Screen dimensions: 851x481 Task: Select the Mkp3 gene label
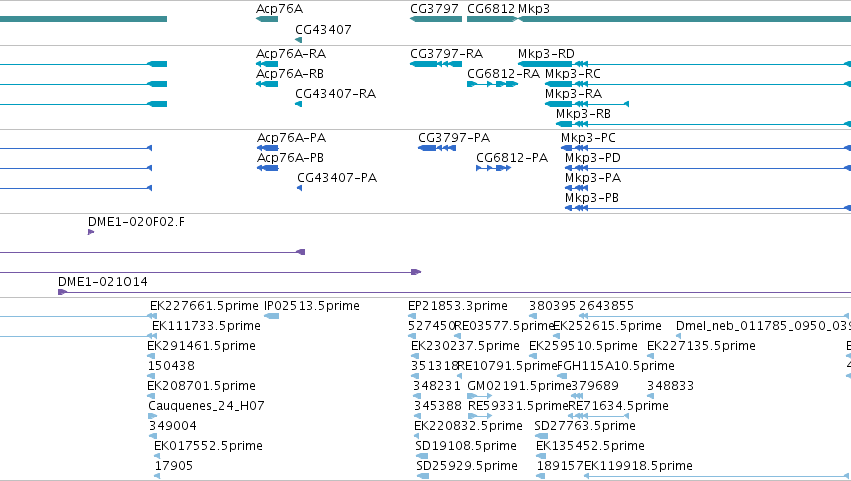(x=534, y=9)
